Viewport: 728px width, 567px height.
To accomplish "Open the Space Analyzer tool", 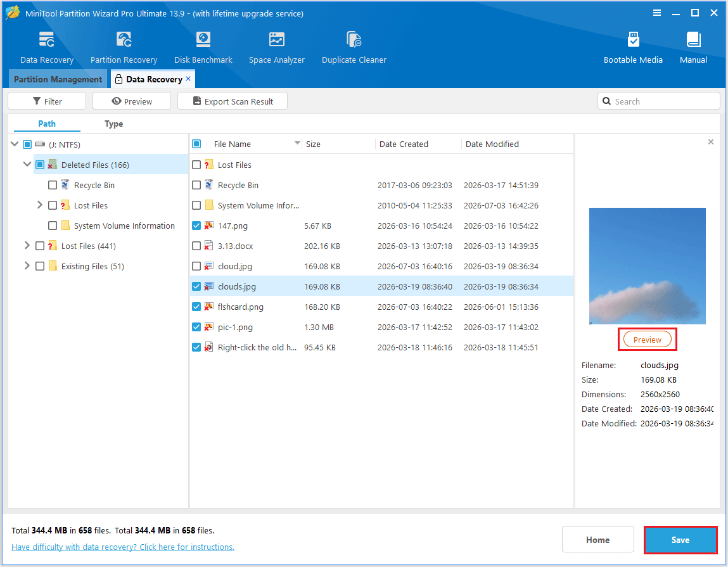I will click(x=276, y=40).
